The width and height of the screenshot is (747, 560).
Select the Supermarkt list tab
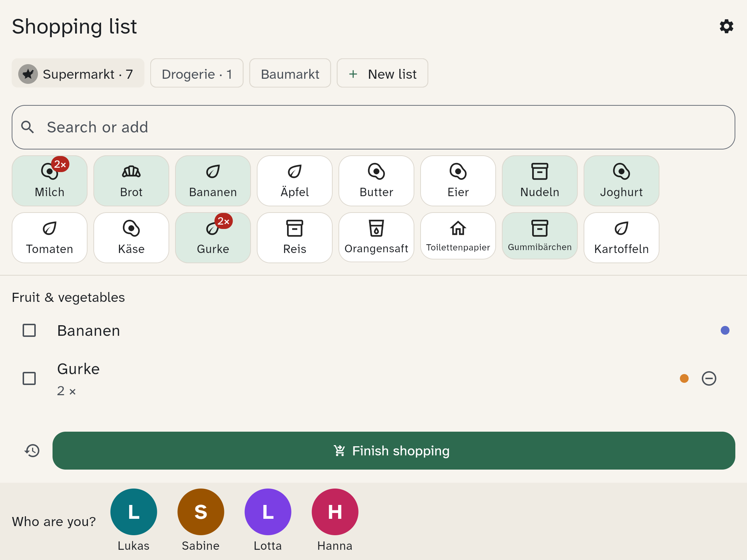coord(78,73)
